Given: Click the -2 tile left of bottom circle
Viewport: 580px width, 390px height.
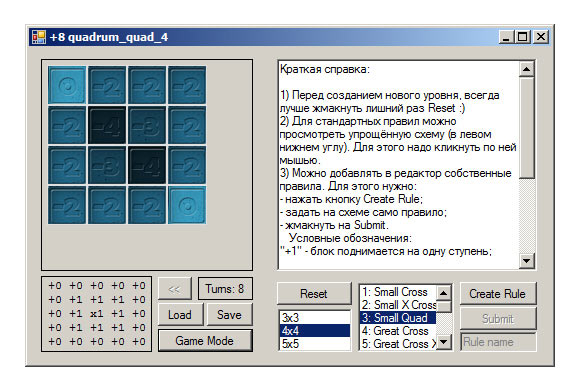Looking at the screenshot, I should [147, 205].
